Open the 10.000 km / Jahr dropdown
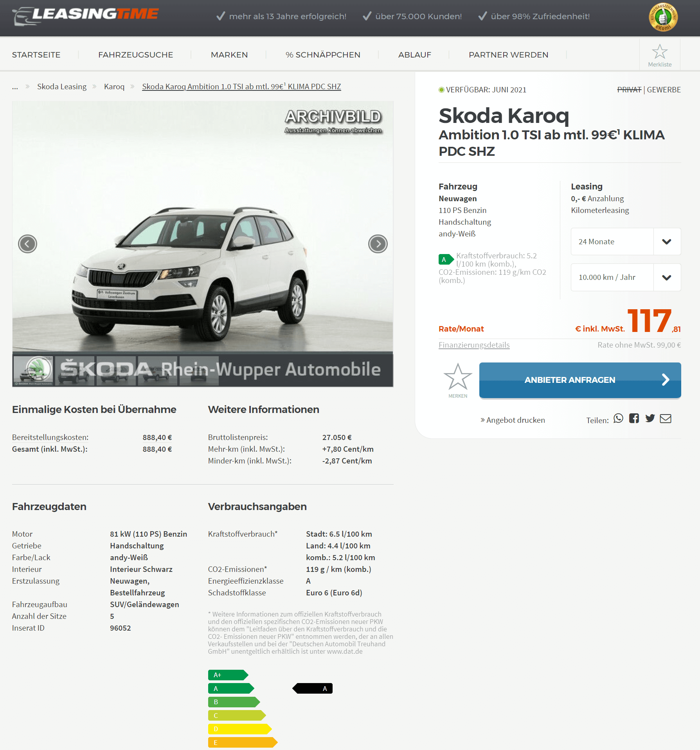 [626, 277]
